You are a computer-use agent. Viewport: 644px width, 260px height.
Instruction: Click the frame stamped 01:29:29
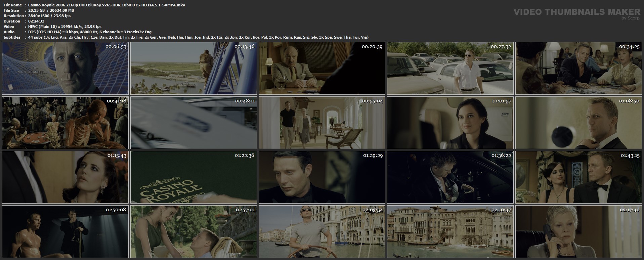pos(322,177)
